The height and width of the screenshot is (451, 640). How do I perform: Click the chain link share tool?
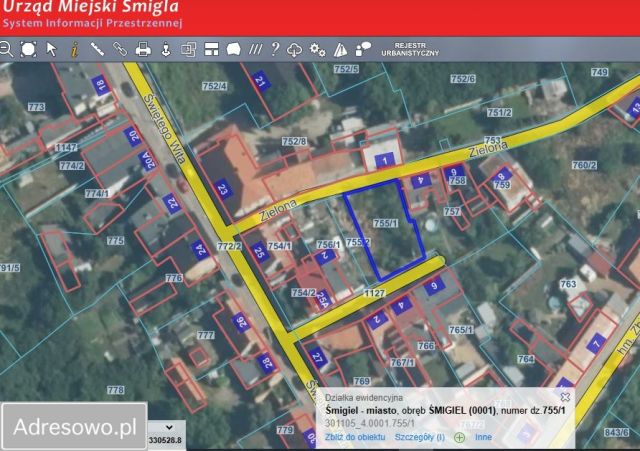(120, 49)
